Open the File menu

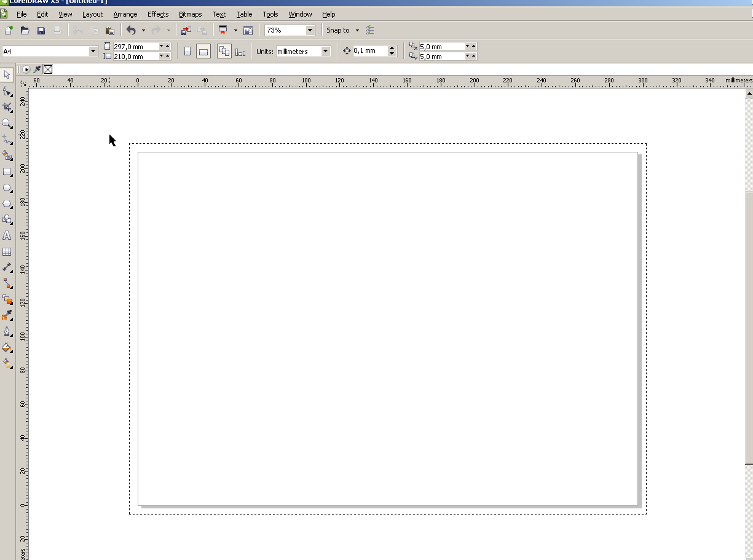pyautogui.click(x=22, y=14)
